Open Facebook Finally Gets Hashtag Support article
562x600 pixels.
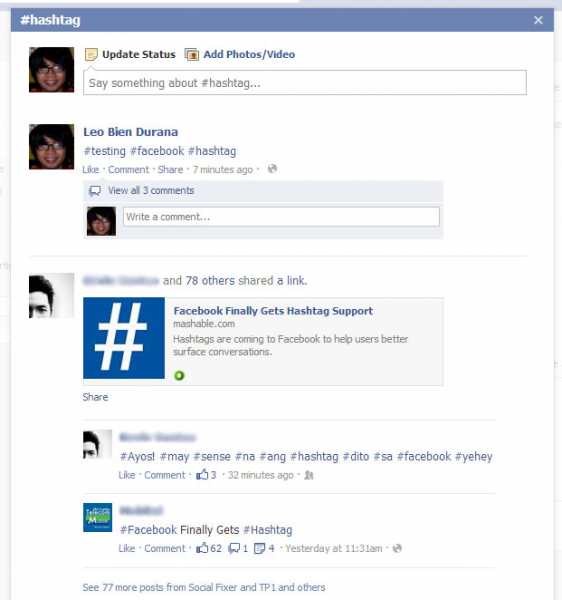[273, 311]
